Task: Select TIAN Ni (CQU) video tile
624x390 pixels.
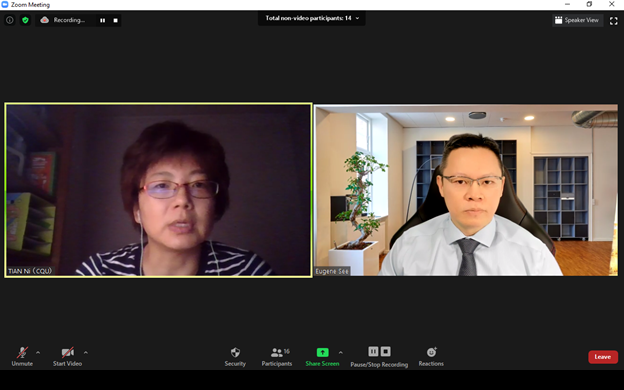Action: click(158, 190)
